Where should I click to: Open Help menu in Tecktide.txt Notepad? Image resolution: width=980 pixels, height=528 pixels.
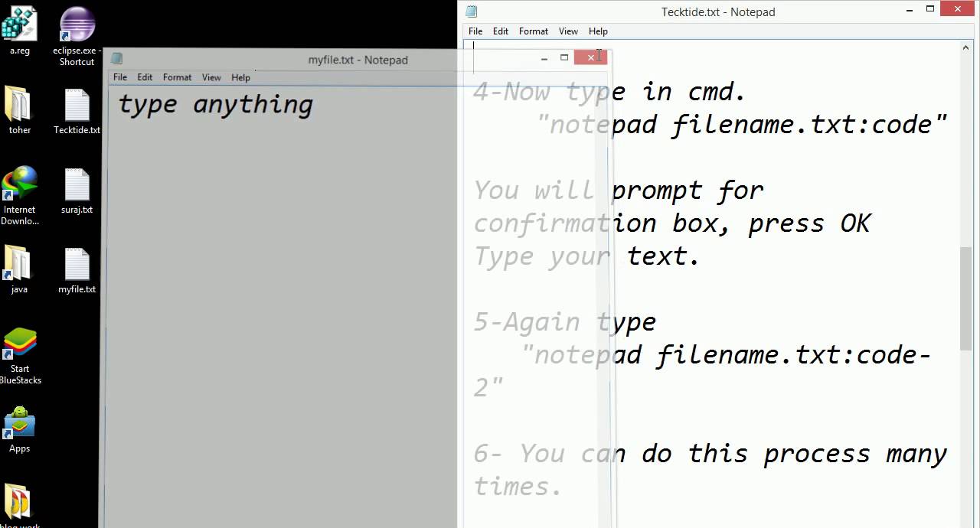[x=598, y=31]
